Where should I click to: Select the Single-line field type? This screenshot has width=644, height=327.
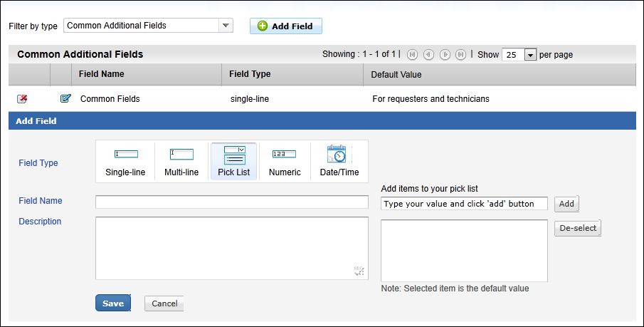(125, 162)
